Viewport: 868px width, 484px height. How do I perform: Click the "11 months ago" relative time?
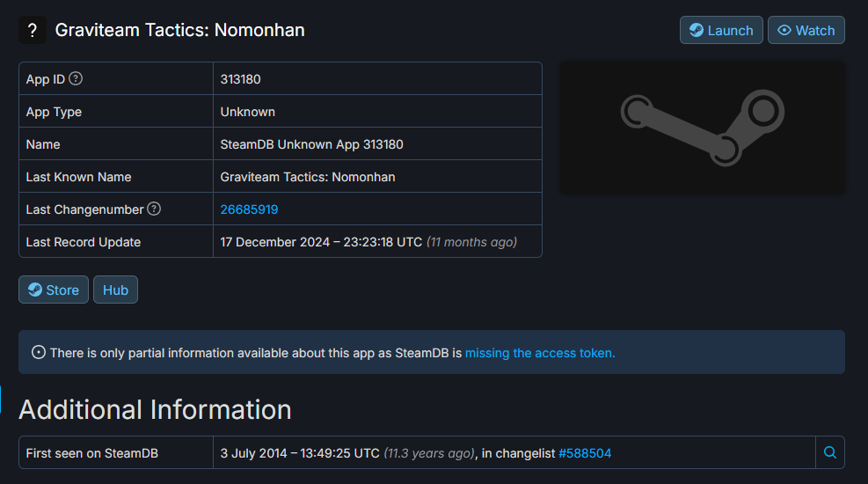(471, 242)
